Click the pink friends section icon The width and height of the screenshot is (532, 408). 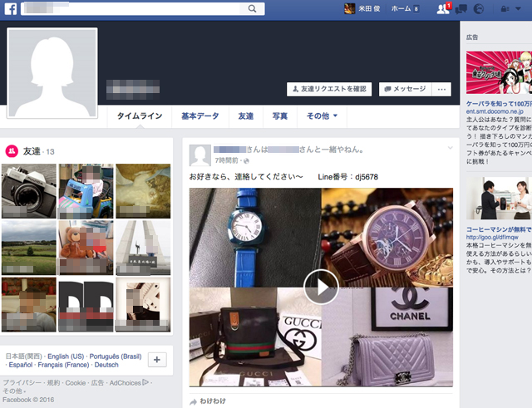(x=12, y=151)
